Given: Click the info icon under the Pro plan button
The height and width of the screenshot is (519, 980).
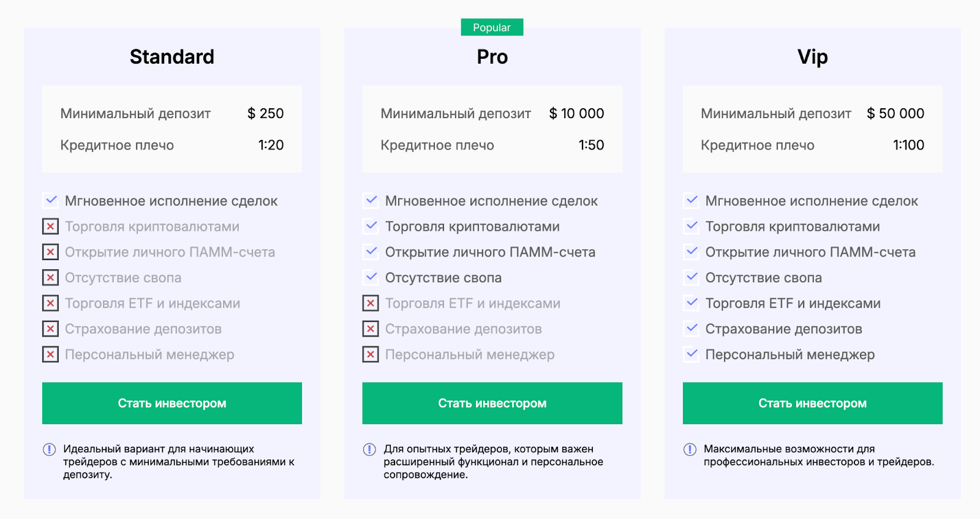Looking at the screenshot, I should [369, 449].
